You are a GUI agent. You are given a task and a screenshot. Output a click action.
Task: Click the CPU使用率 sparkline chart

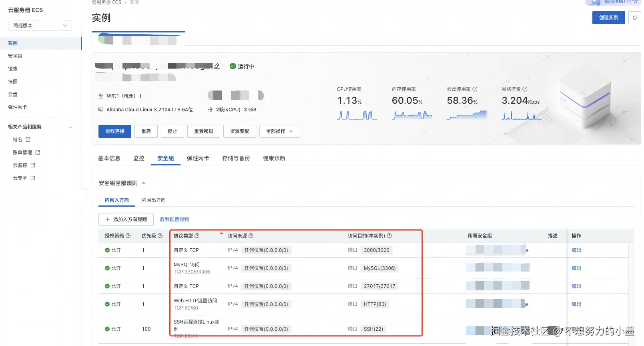click(x=357, y=115)
